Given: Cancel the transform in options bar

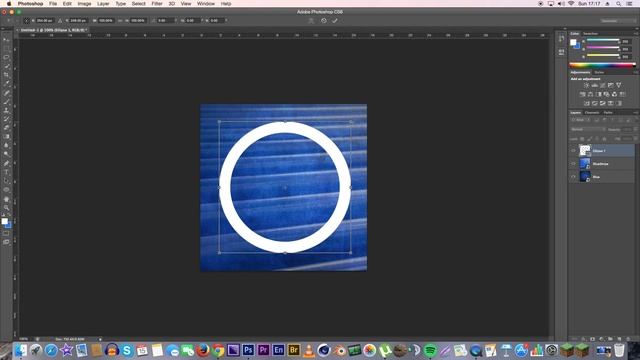Looking at the screenshot, I should point(324,20).
